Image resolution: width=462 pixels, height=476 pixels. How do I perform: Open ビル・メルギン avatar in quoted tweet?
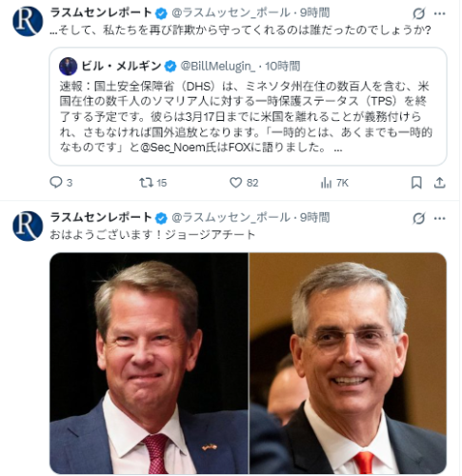pos(69,67)
